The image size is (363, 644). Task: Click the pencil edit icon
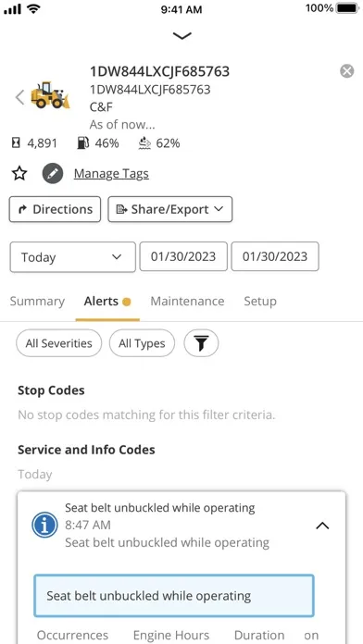coord(53,174)
